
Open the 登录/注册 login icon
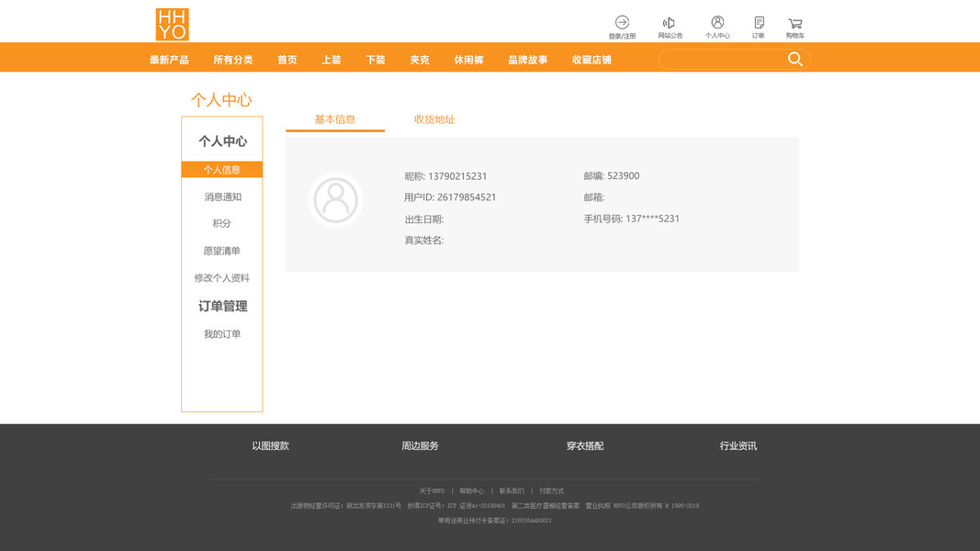click(x=622, y=28)
